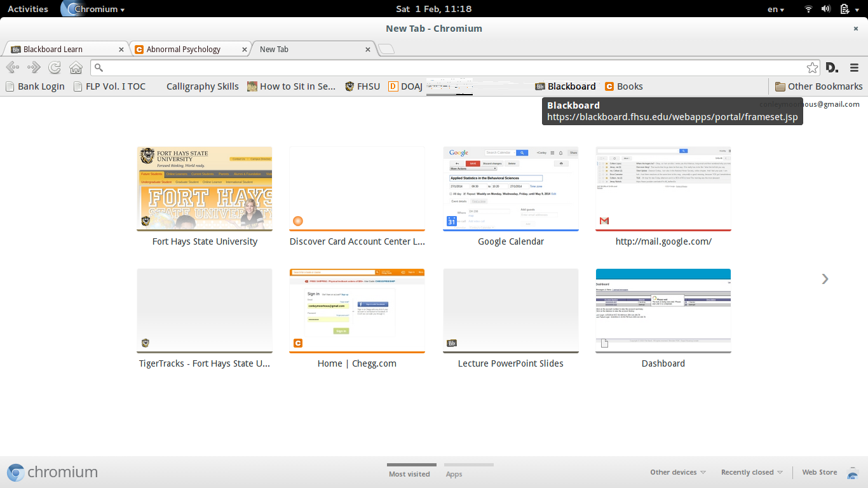
Task: Expand the Other devices dropdown
Action: (x=677, y=472)
